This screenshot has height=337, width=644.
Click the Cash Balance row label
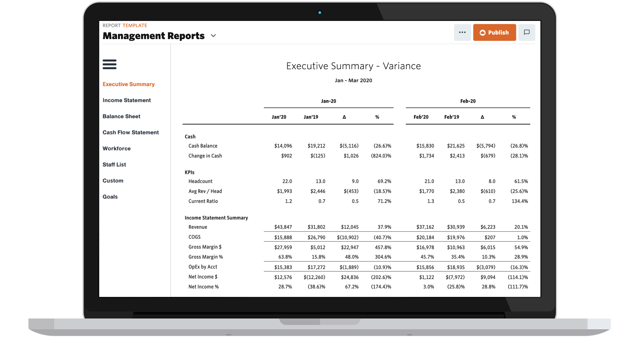click(203, 146)
